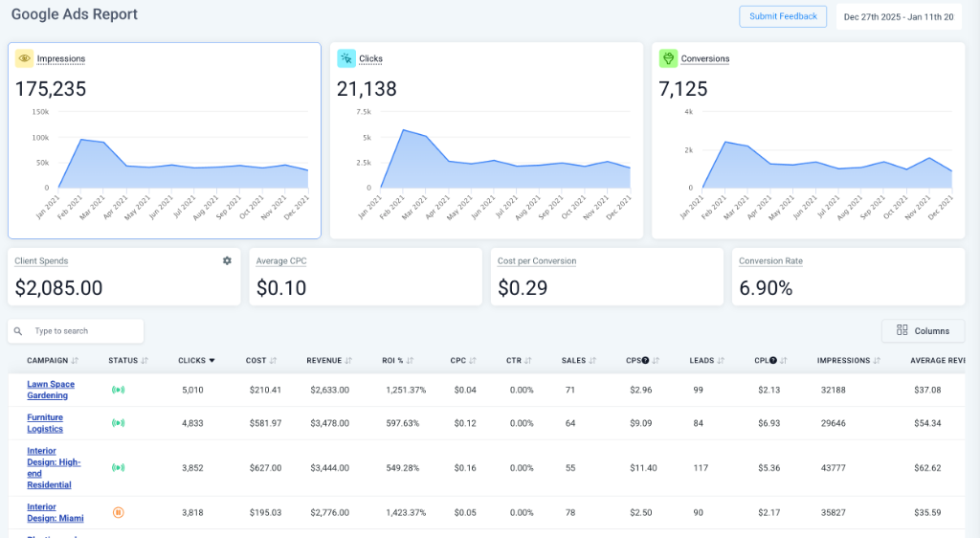Image resolution: width=980 pixels, height=538 pixels.
Task: Sort by Impressions column arrows
Action: (x=877, y=361)
